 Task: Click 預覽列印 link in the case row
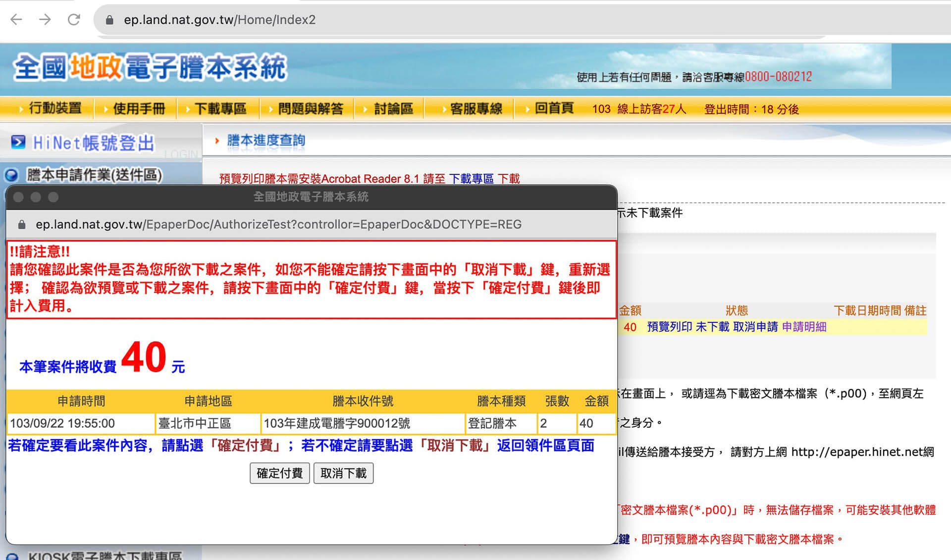coord(669,327)
